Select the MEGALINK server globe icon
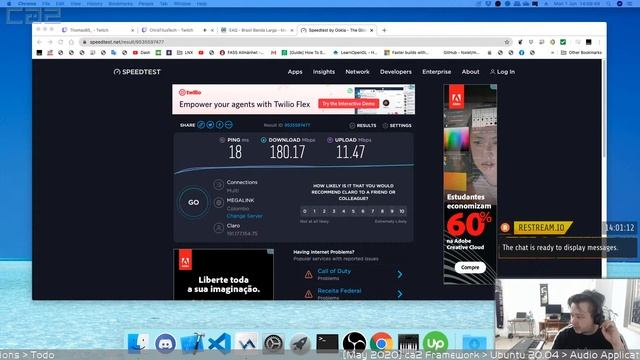 [x=219, y=202]
